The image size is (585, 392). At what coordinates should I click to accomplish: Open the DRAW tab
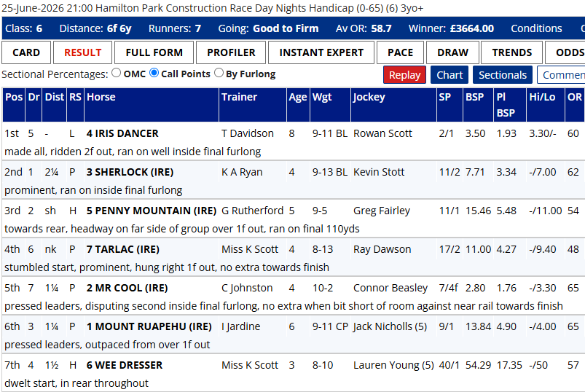(452, 52)
